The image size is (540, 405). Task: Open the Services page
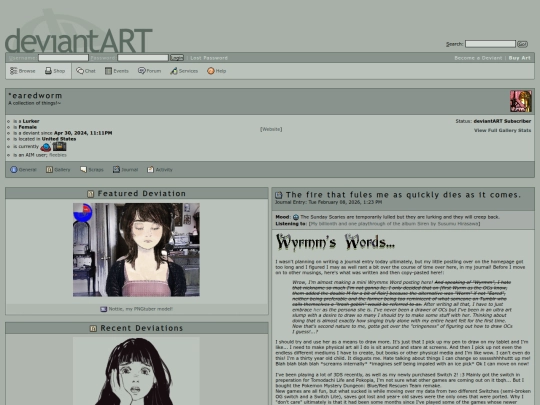pyautogui.click(x=184, y=71)
